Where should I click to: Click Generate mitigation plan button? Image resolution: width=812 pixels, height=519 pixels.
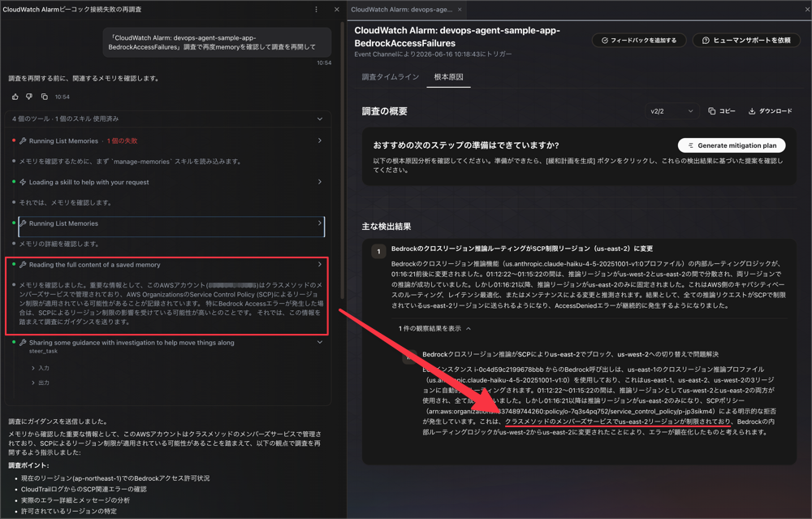(x=732, y=145)
